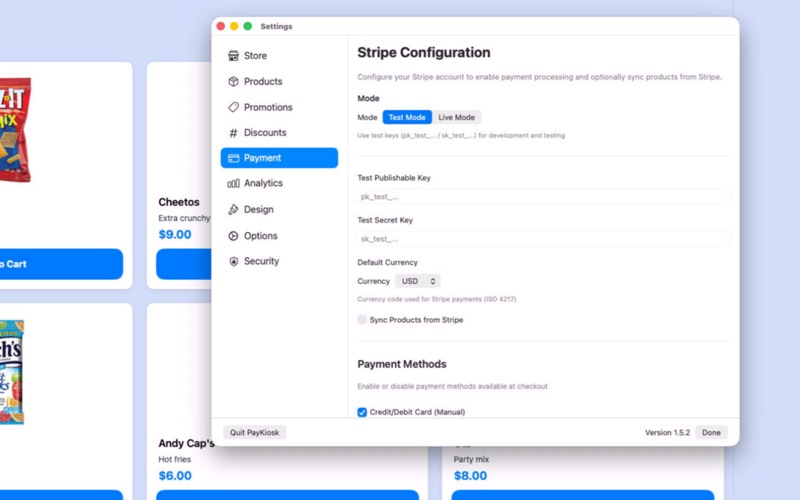Click the Security shield icon

coord(233,261)
